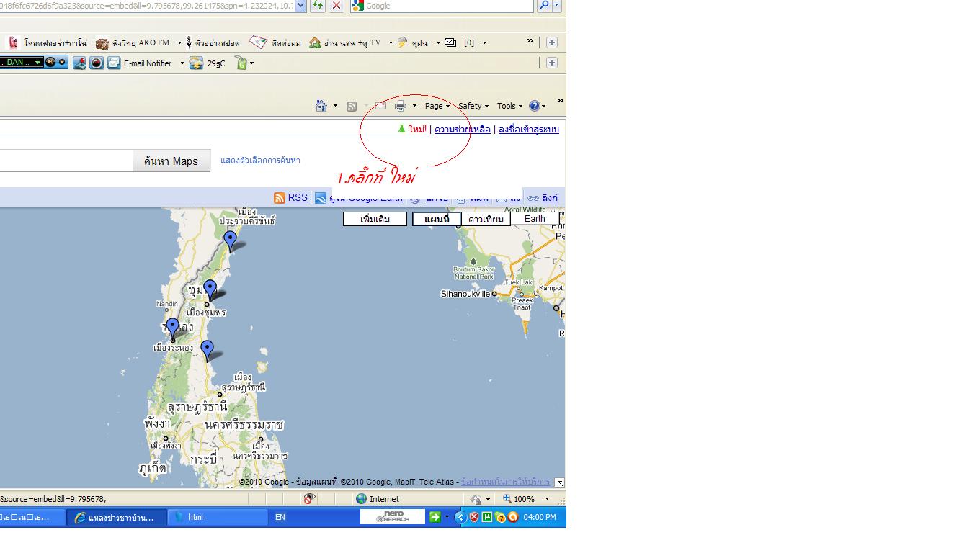Open the radio station DAN... dropdown

38,63
